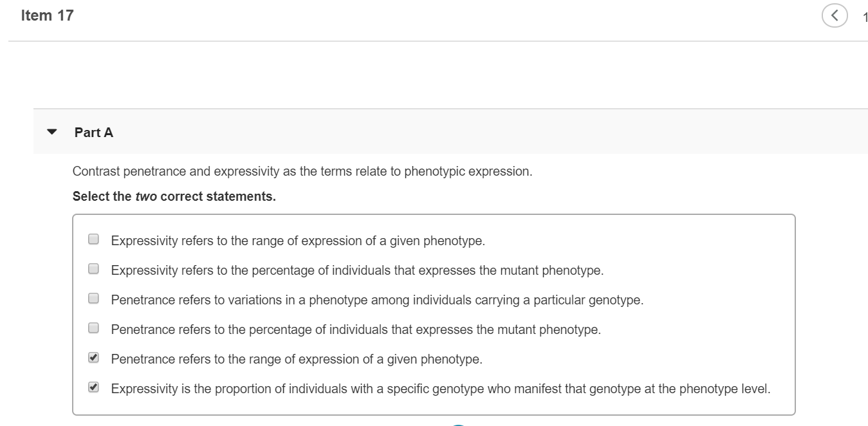
Task: Check the expressivity range of expression statement
Action: [93, 239]
